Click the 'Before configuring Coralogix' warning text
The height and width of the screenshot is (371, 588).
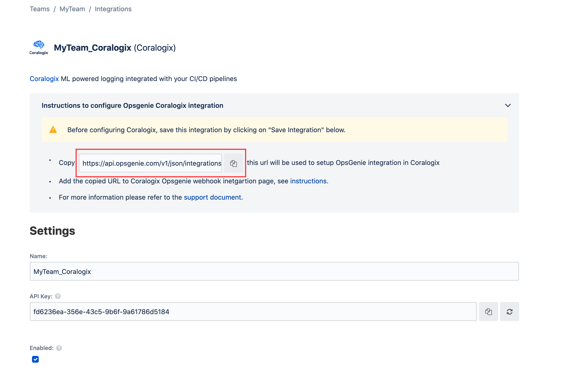pyautogui.click(x=206, y=130)
